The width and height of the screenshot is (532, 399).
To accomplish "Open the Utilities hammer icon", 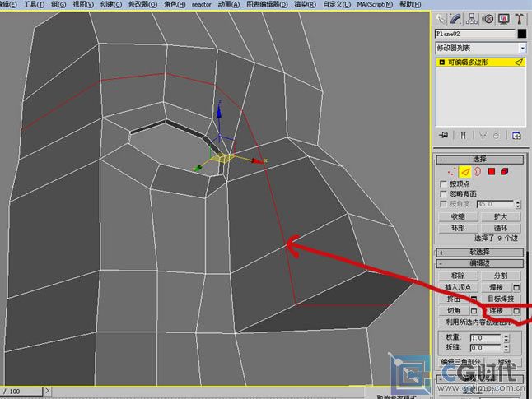I will [520, 18].
